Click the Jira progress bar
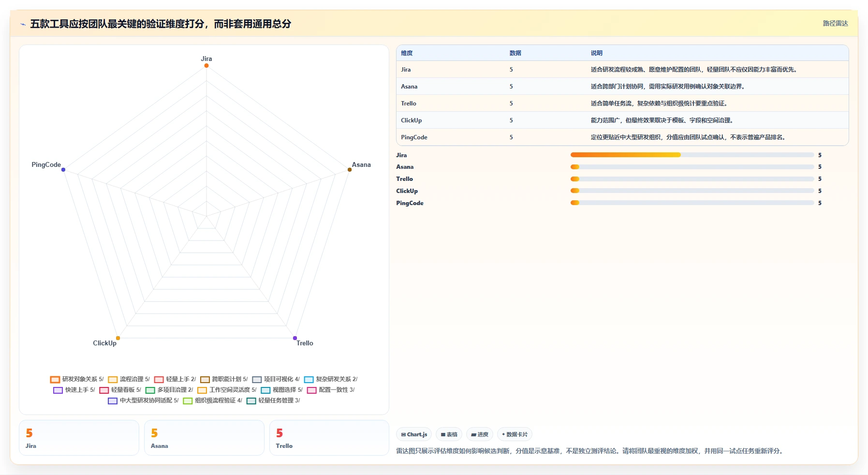 tap(692, 155)
